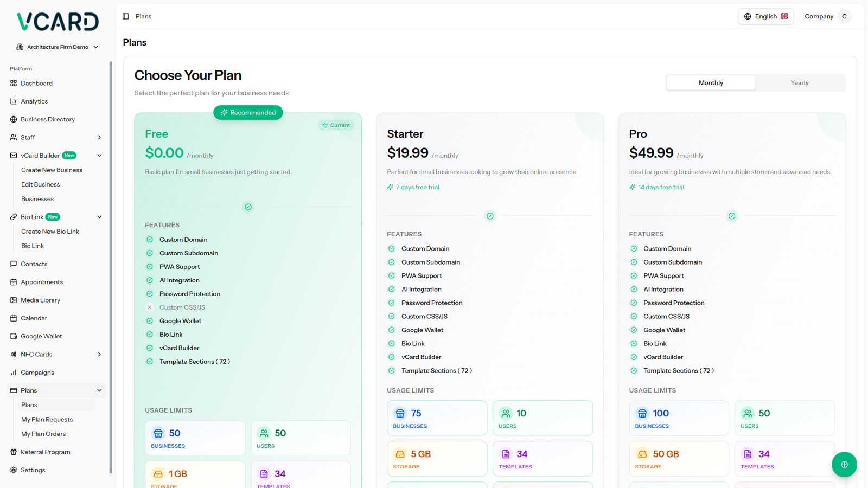The height and width of the screenshot is (488, 868).
Task: Click the green floating accessibility button
Action: pos(844,465)
